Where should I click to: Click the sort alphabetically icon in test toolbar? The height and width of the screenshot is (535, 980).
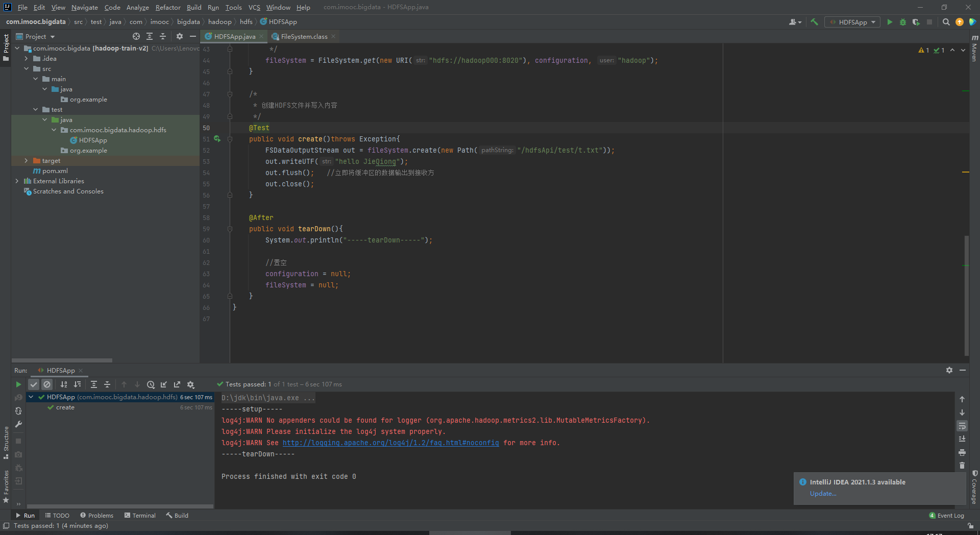point(64,384)
